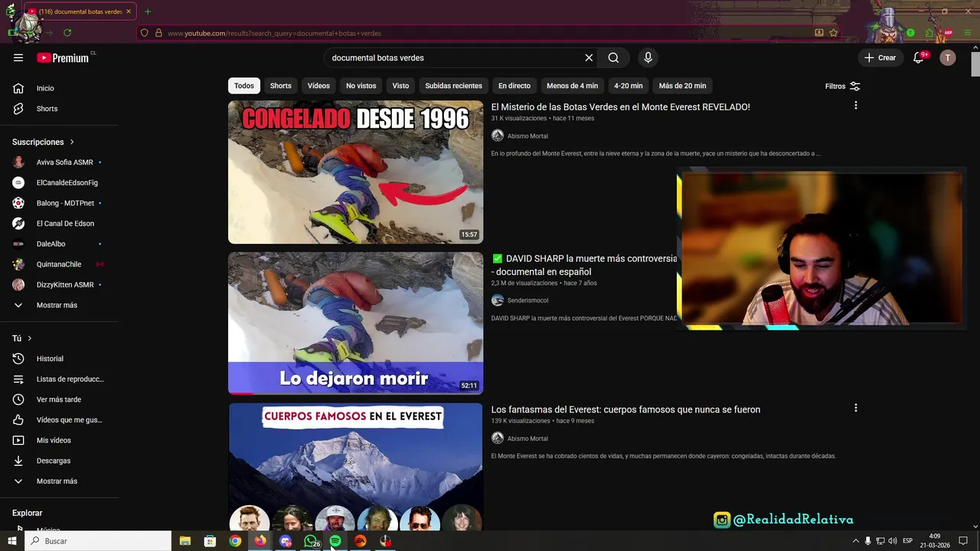
Task: Apply Menos de 4 min filter
Action: [572, 86]
